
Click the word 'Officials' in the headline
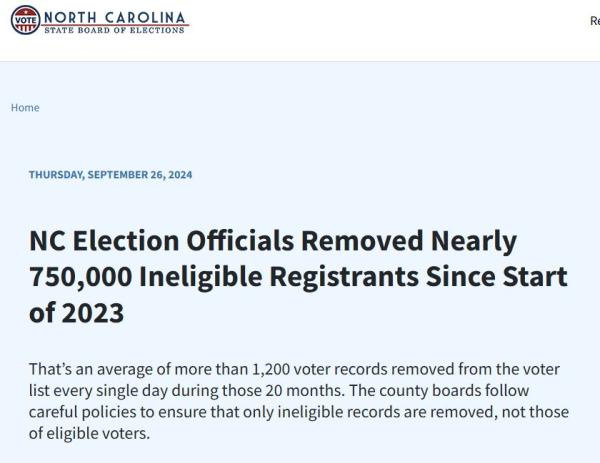tap(240, 241)
